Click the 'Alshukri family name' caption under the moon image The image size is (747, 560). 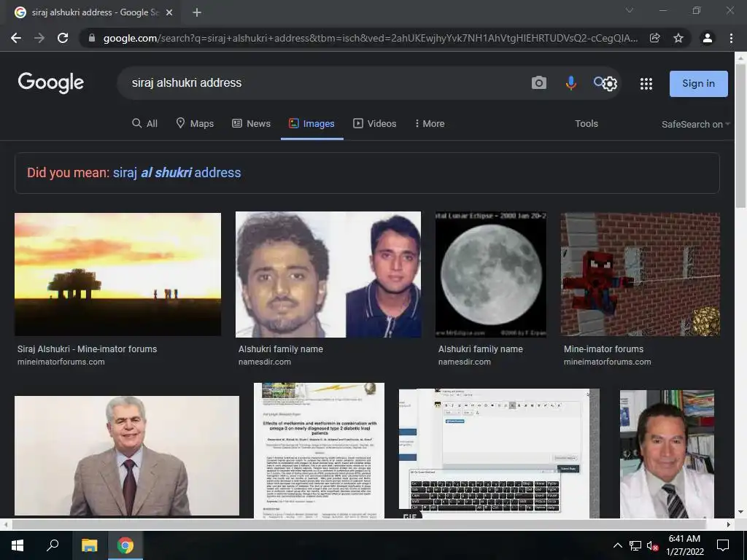coord(480,349)
